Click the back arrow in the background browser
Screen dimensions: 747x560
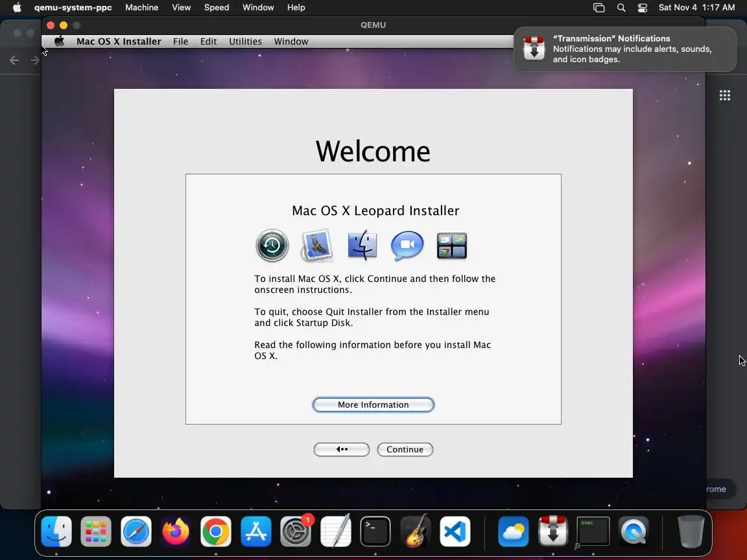(14, 60)
